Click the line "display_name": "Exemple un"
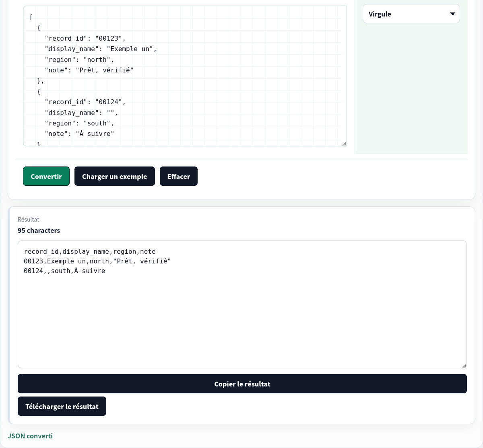Viewport: 483px width, 448px height. click(101, 49)
